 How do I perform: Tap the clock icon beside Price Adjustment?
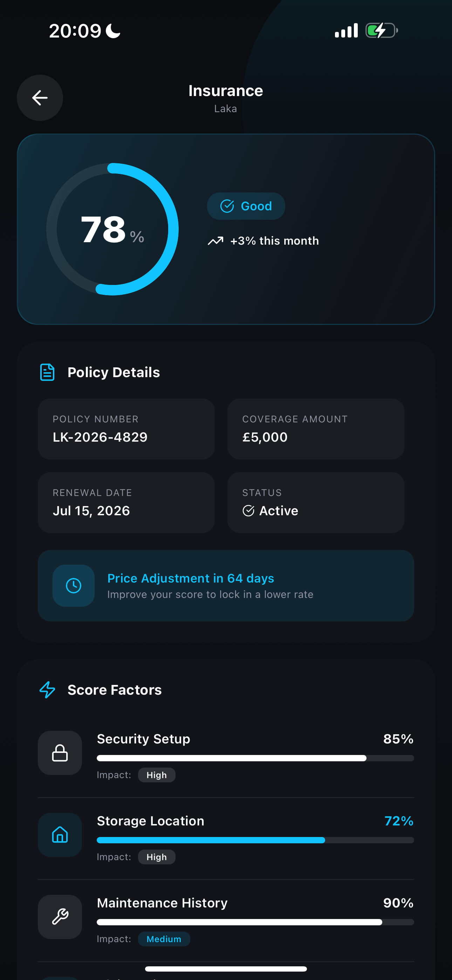click(x=74, y=585)
